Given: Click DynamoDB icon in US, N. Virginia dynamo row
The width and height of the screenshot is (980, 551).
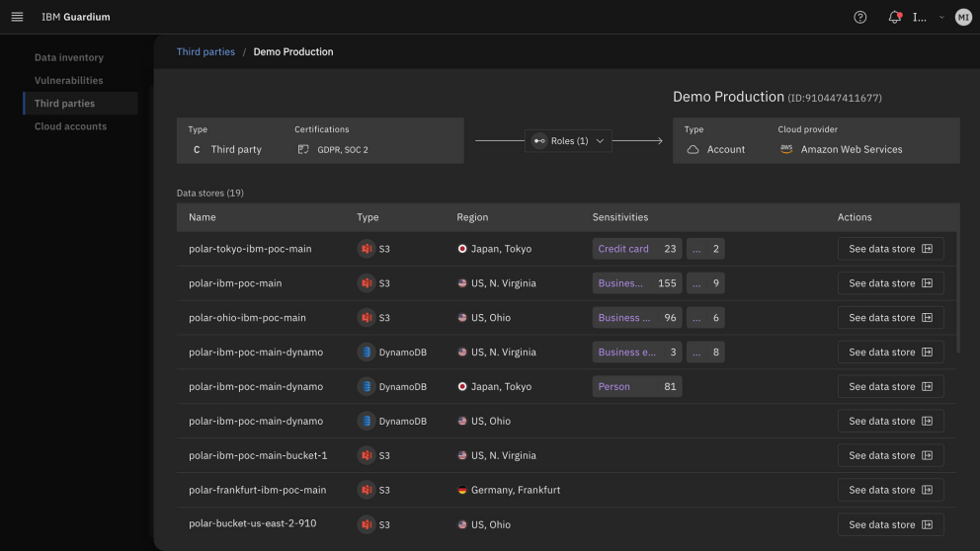Looking at the screenshot, I should point(367,352).
